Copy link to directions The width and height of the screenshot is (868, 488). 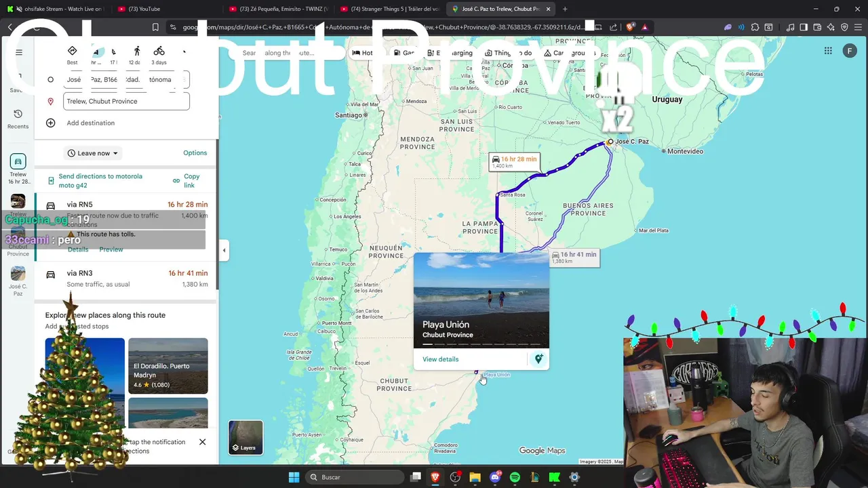pyautogui.click(x=187, y=181)
